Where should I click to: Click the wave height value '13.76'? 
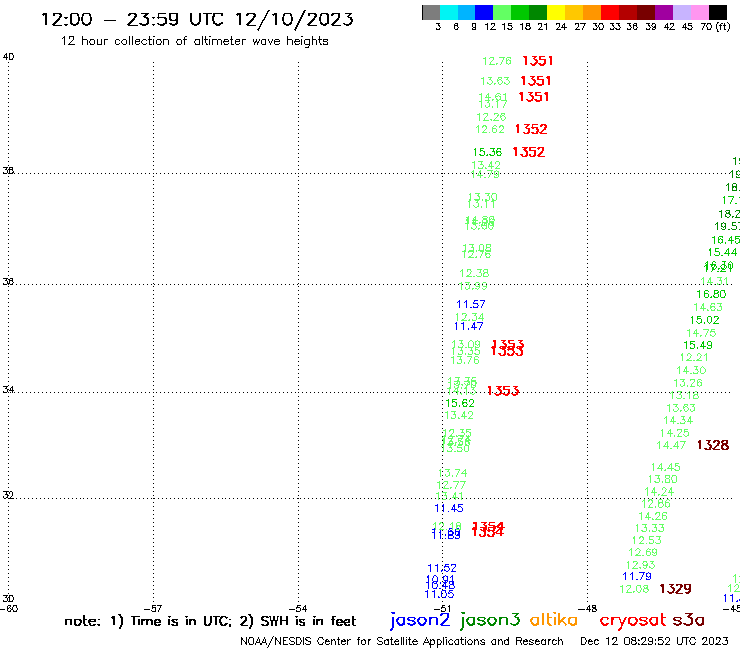465,360
